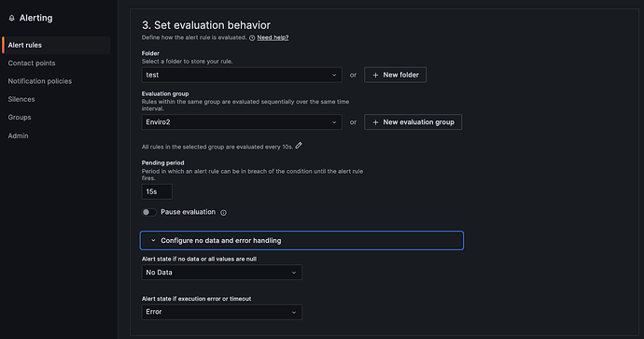Collapse Configure no data and error handling

coord(301,240)
